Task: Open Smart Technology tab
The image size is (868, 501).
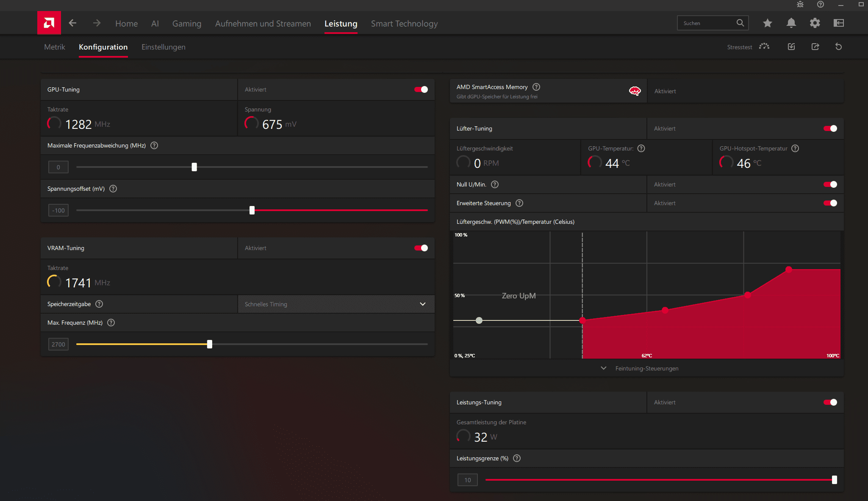Action: (404, 24)
